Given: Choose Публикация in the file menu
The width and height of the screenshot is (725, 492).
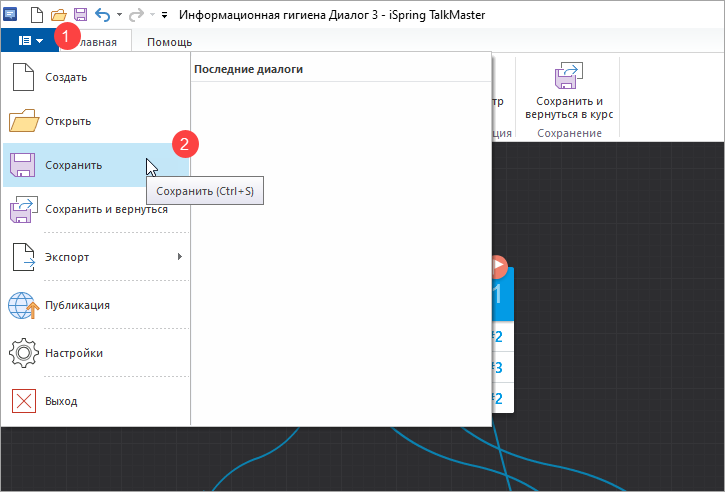Looking at the screenshot, I should pyautogui.click(x=96, y=305).
